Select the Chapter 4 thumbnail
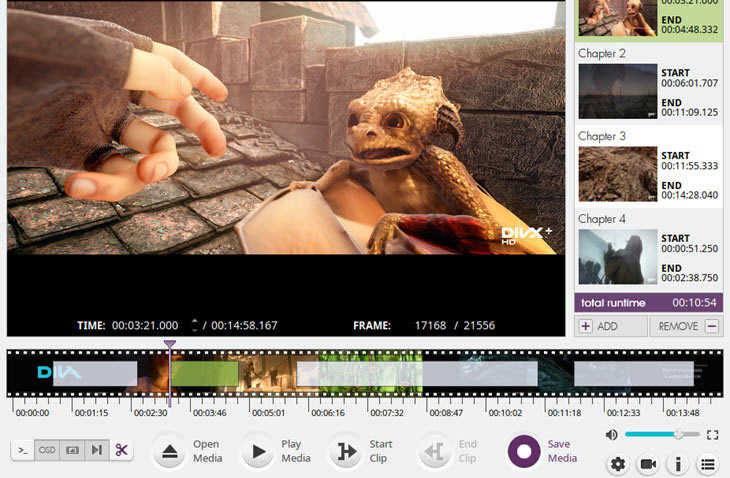 click(x=618, y=256)
